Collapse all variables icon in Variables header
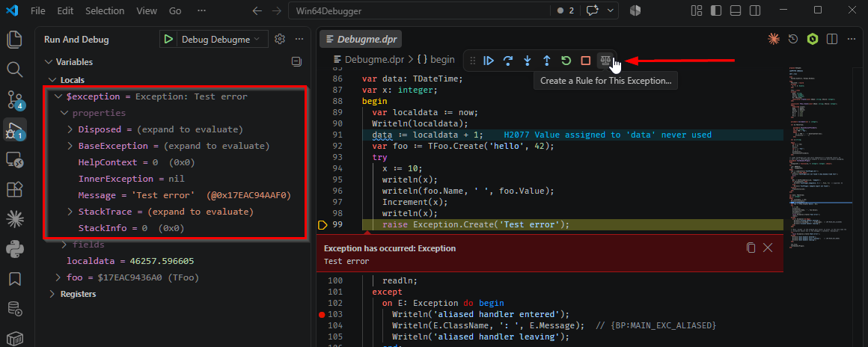This screenshot has width=868, height=347. click(296, 62)
